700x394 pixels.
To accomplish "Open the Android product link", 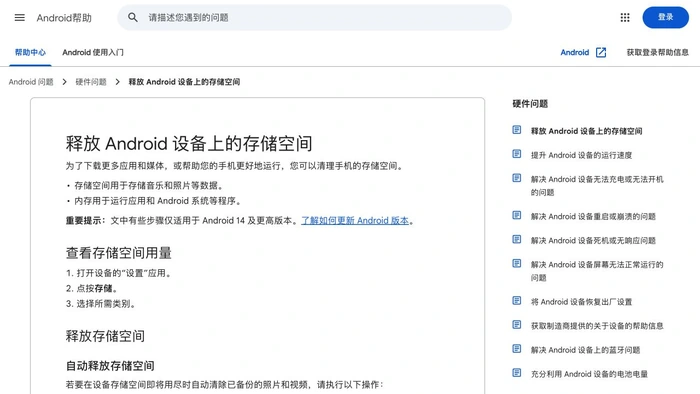I will click(575, 52).
